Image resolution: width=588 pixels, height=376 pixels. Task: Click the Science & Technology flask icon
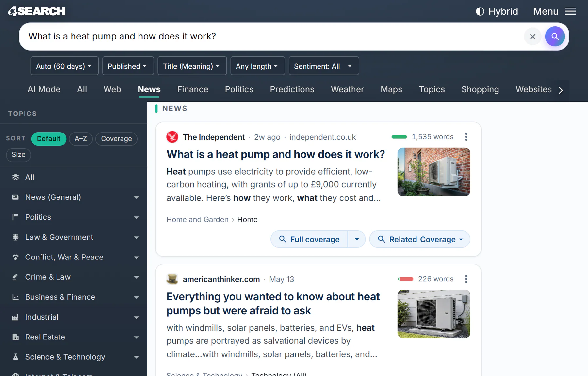[x=15, y=357]
